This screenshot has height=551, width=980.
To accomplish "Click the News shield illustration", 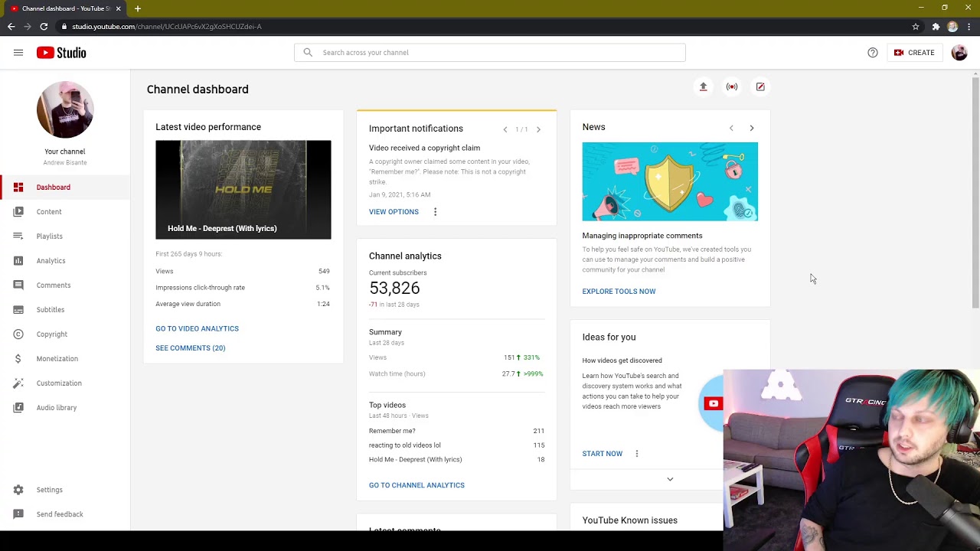I will [x=670, y=182].
